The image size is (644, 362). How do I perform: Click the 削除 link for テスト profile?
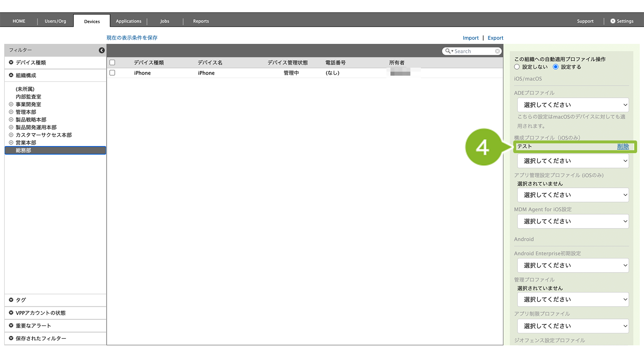[x=623, y=147]
